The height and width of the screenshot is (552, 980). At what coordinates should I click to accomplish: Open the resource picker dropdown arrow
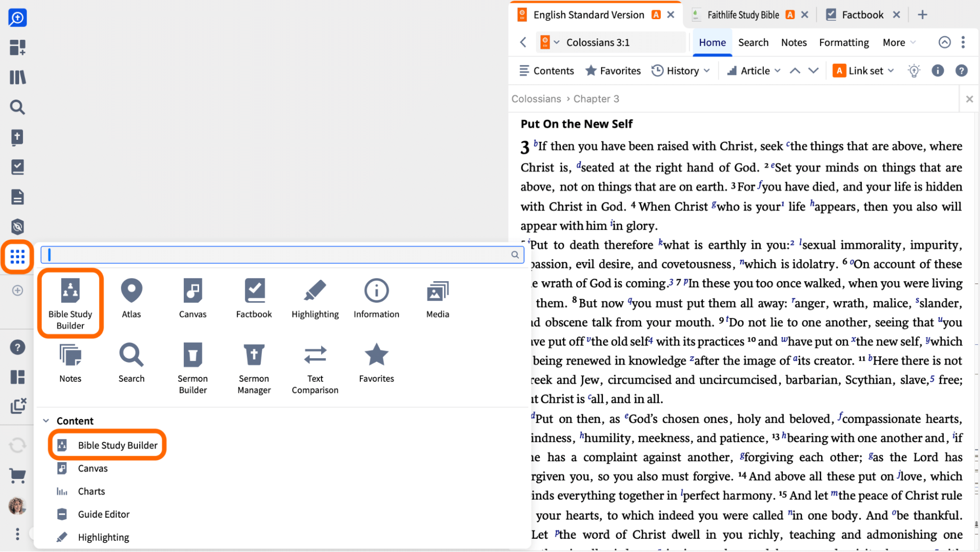point(556,42)
